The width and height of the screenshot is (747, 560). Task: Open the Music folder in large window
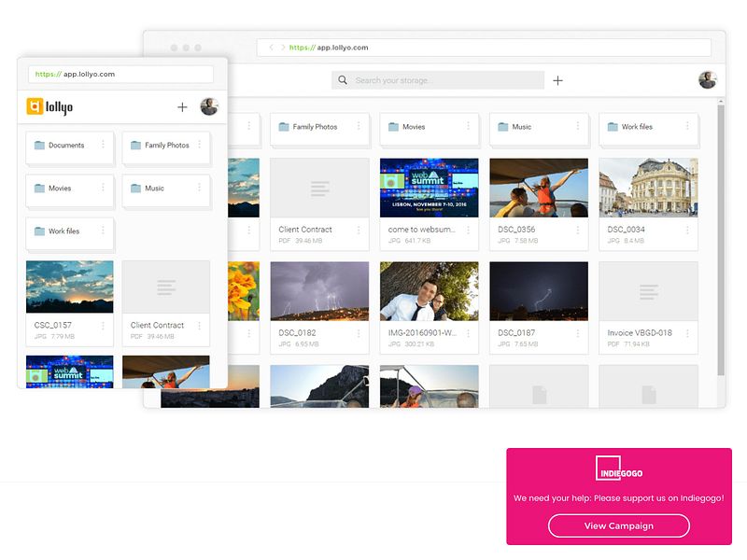(x=539, y=129)
